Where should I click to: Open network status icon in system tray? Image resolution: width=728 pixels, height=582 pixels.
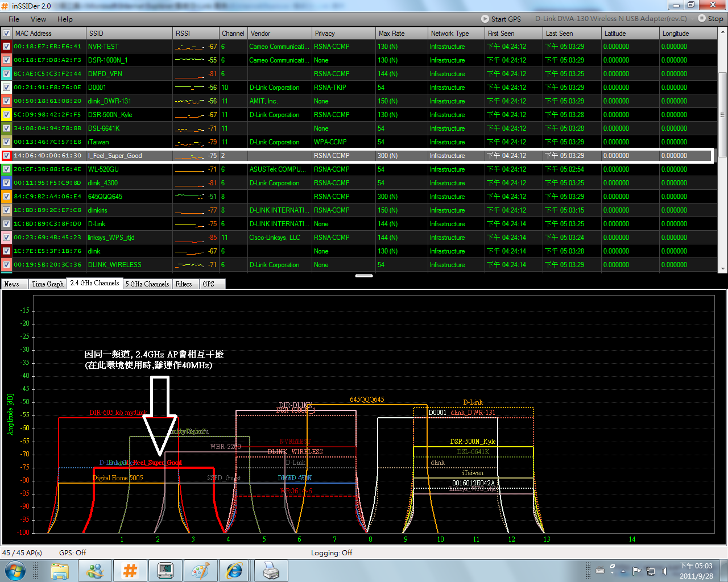click(x=651, y=571)
